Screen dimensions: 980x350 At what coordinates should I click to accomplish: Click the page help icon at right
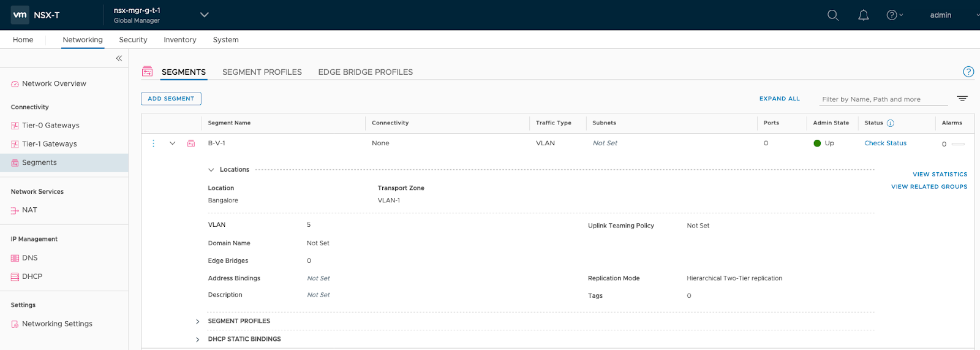coord(968,72)
